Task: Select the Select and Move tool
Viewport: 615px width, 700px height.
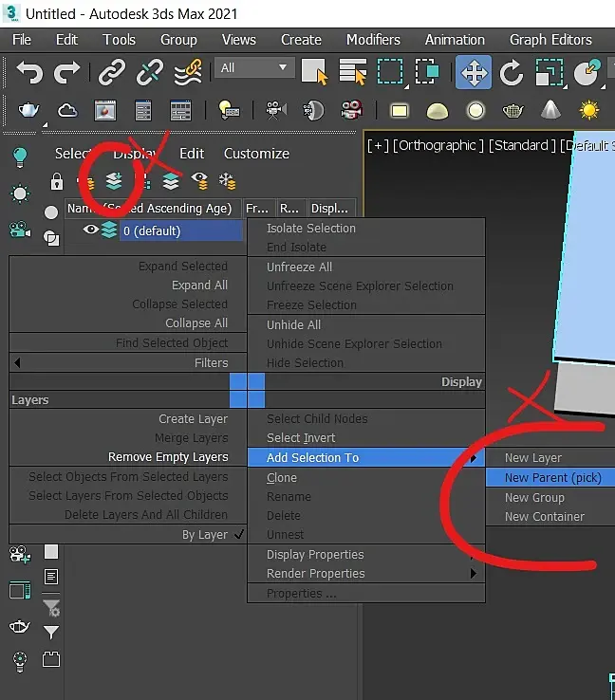Action: (473, 72)
